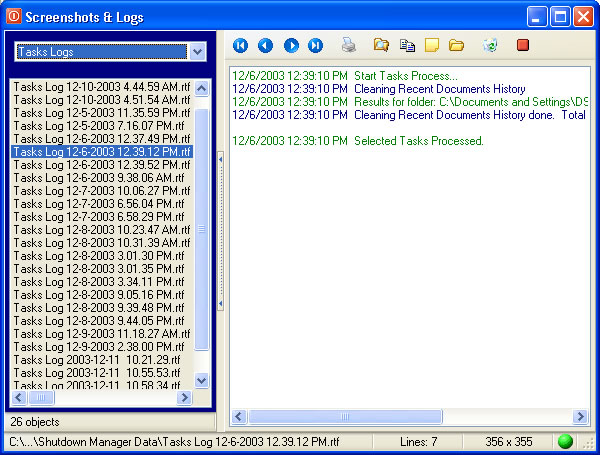This screenshot has height=455, width=600.
Task: Select Tasks Log 12-9-2003 2.38.00 PM.rtf
Action: (x=98, y=346)
